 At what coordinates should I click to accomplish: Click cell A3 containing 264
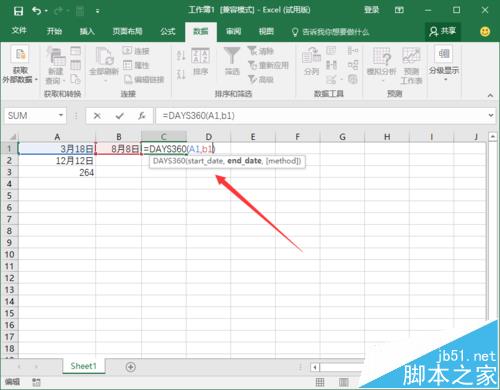(x=57, y=172)
